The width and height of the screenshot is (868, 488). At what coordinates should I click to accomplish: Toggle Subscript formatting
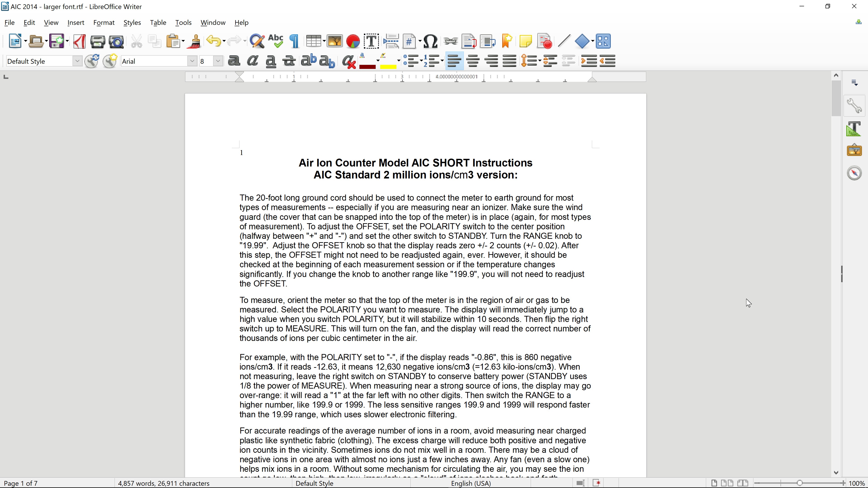pos(327,61)
